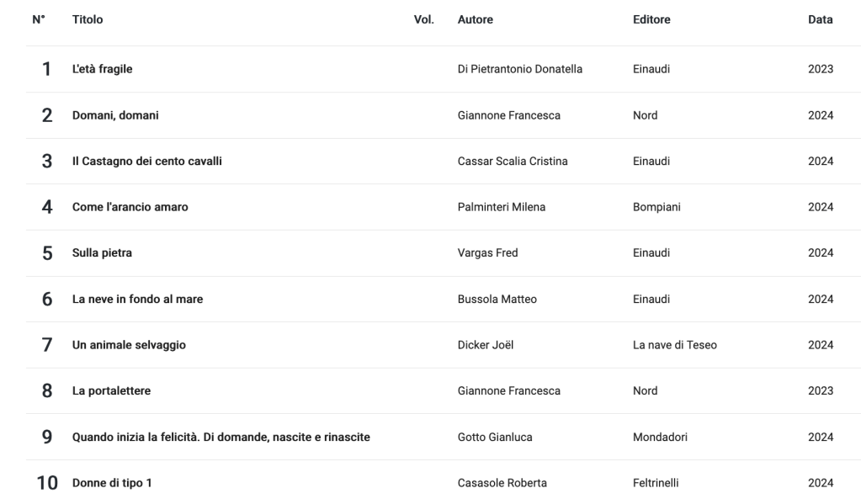Click the "Autore" column header
The width and height of the screenshot is (861, 504).
click(475, 20)
